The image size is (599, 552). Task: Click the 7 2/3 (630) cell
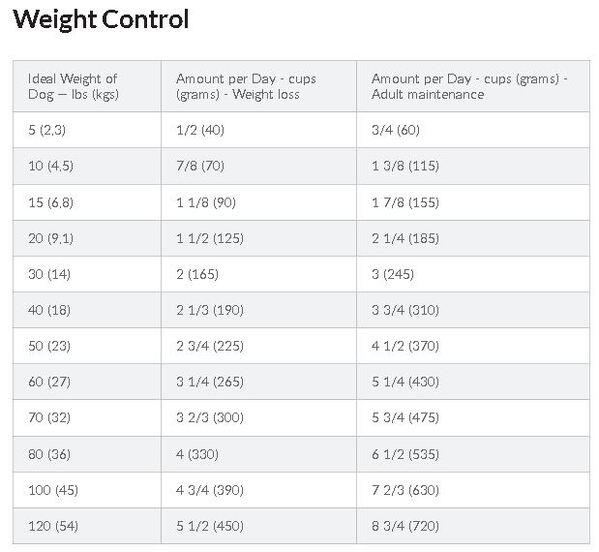(x=473, y=490)
